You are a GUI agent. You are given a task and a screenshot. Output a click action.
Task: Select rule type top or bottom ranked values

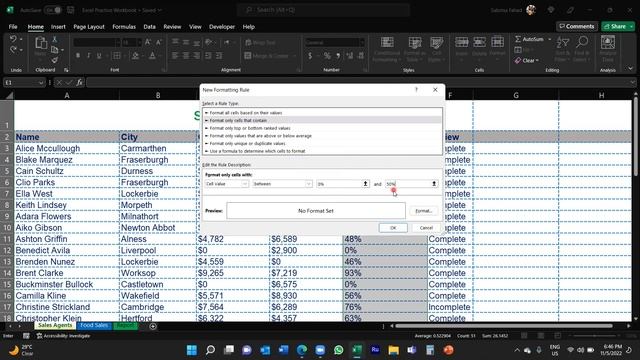click(322, 128)
